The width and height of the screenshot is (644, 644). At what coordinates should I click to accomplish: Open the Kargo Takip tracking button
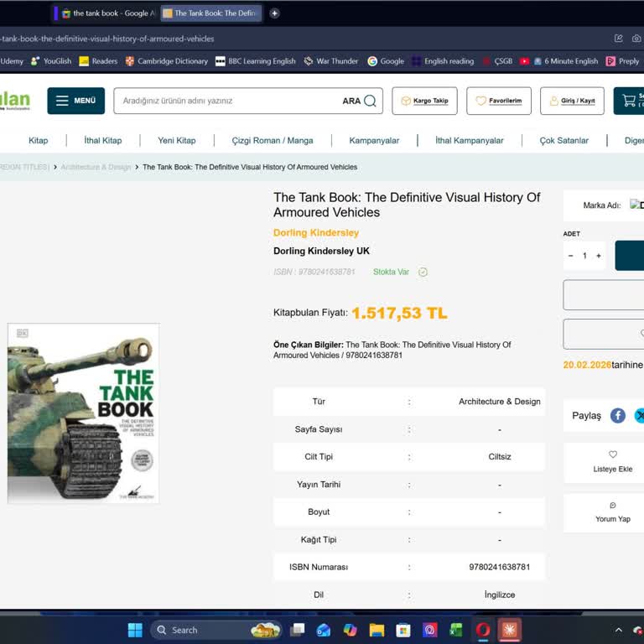point(424,101)
